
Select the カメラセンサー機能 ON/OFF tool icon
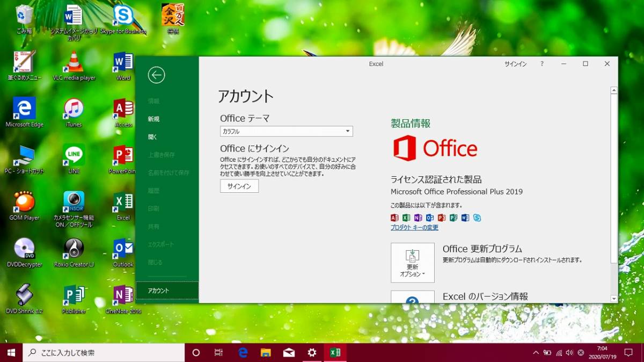[x=74, y=209]
